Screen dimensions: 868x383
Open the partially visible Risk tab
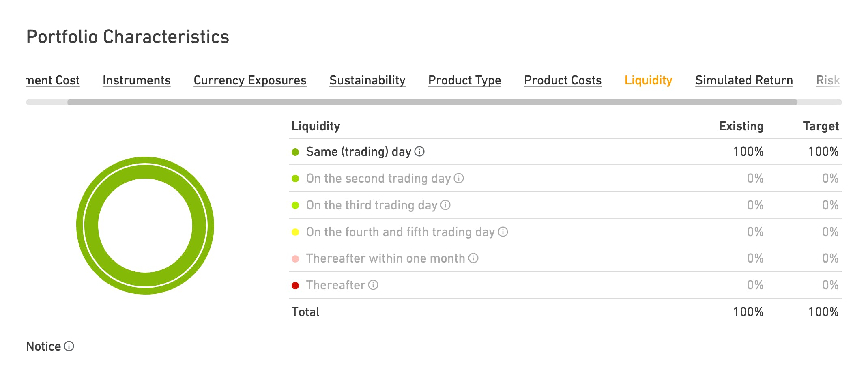coord(828,80)
